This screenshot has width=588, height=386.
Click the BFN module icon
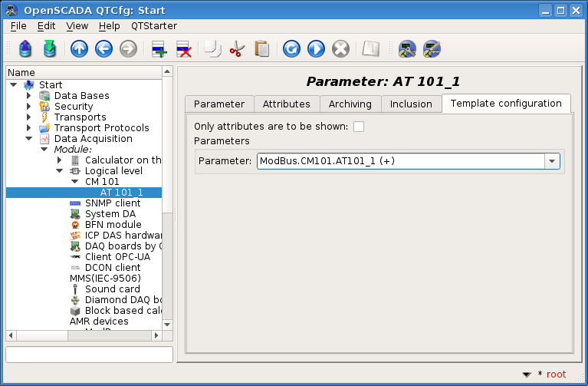tap(75, 225)
